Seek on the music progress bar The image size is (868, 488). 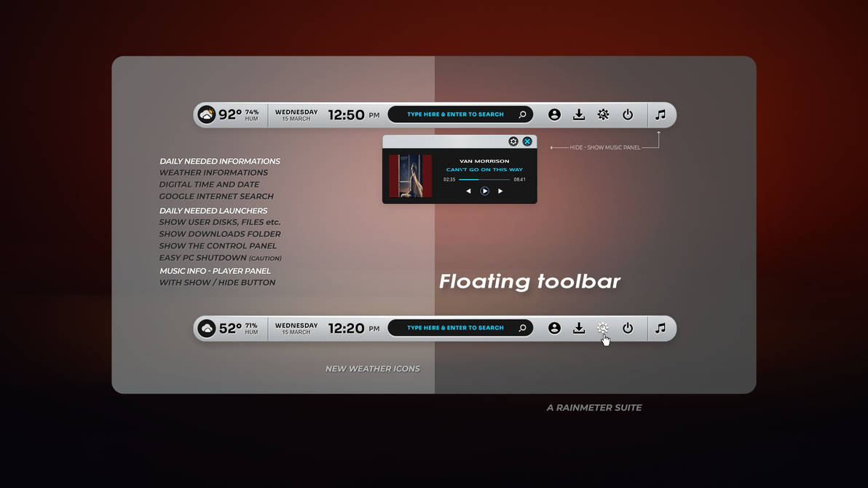click(x=484, y=179)
